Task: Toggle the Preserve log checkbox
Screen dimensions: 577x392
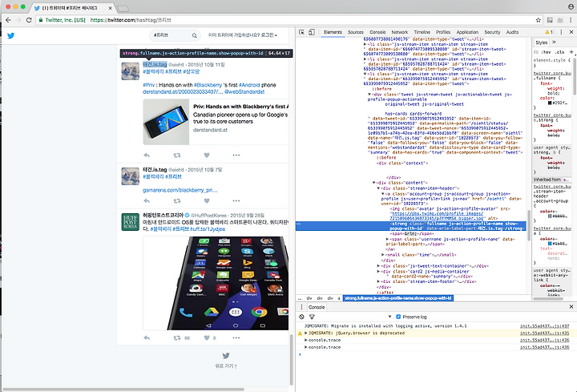Action: tap(398, 317)
